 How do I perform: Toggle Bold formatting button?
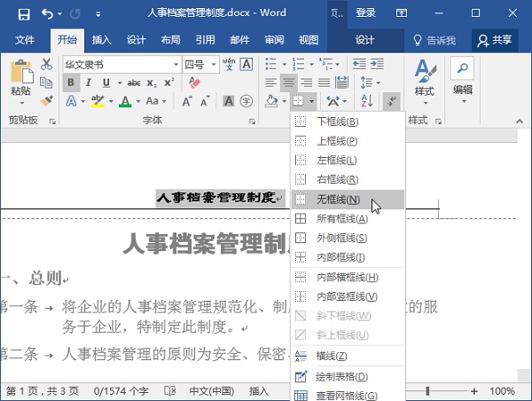(x=72, y=83)
